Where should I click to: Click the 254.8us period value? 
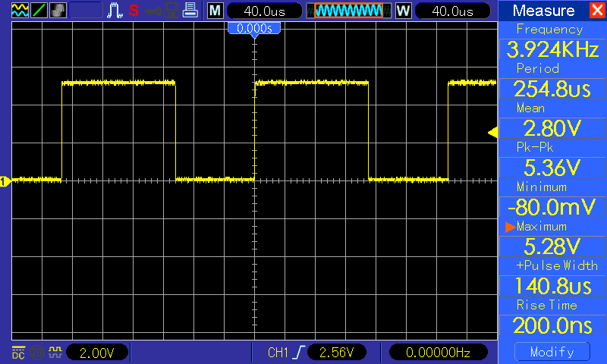click(552, 89)
